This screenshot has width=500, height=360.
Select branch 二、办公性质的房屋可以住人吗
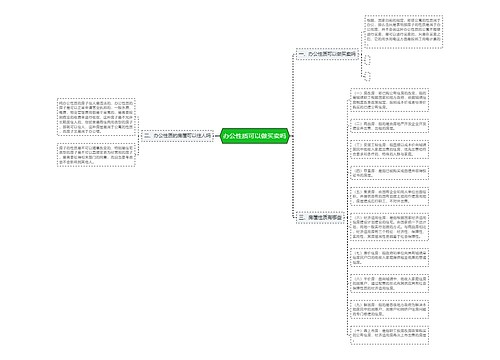tap(177, 136)
